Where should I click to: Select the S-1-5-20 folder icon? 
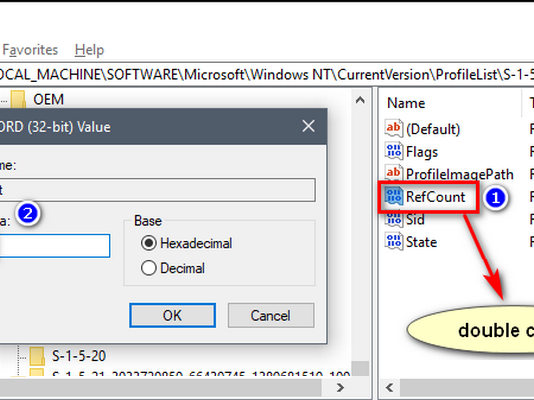[37, 356]
